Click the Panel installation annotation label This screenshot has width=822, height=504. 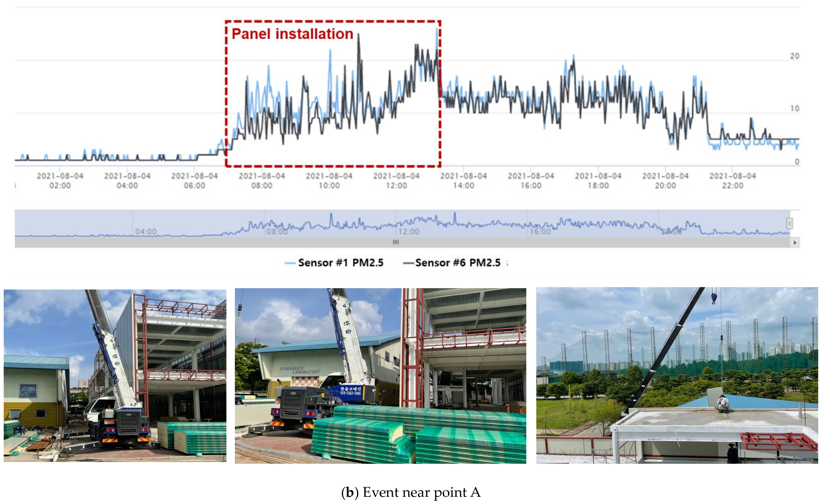(x=292, y=34)
